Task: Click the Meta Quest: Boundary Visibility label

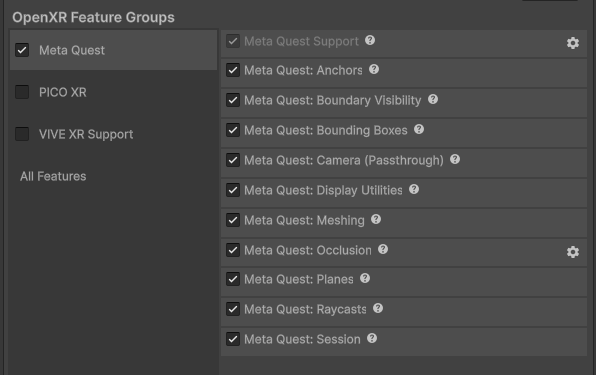Action: point(333,100)
